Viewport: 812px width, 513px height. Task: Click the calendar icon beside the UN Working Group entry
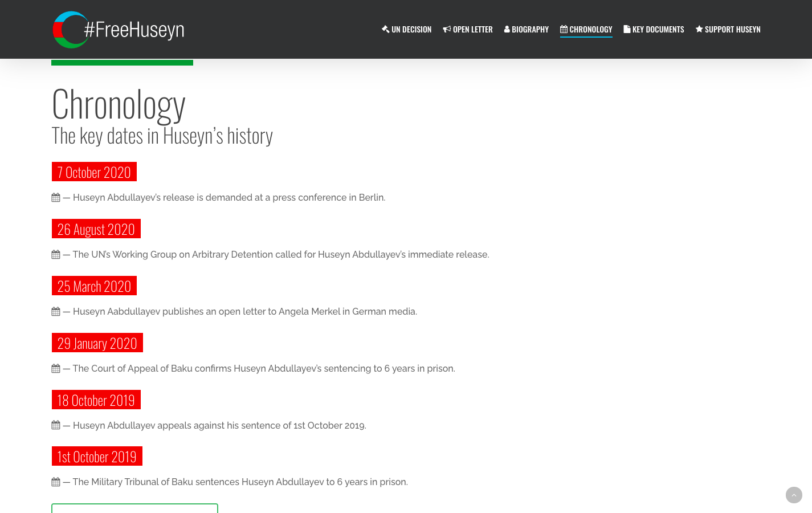pos(55,254)
